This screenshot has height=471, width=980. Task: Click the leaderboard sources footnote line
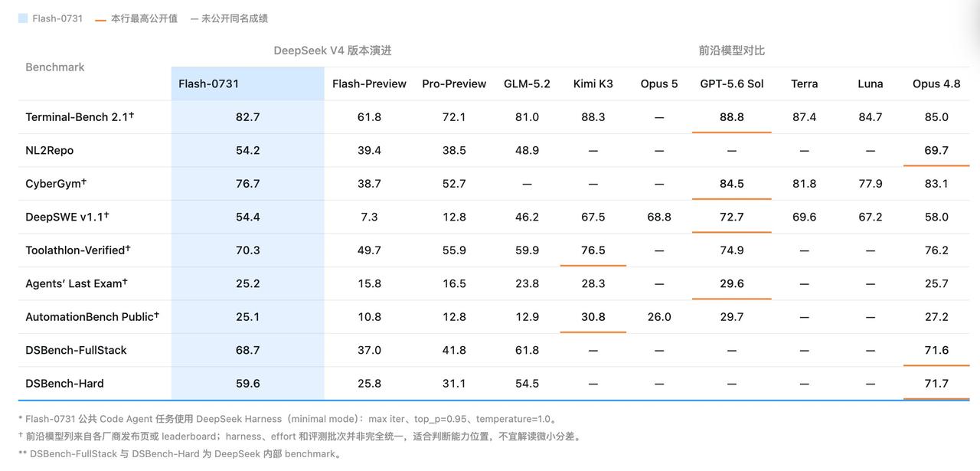coord(300,437)
